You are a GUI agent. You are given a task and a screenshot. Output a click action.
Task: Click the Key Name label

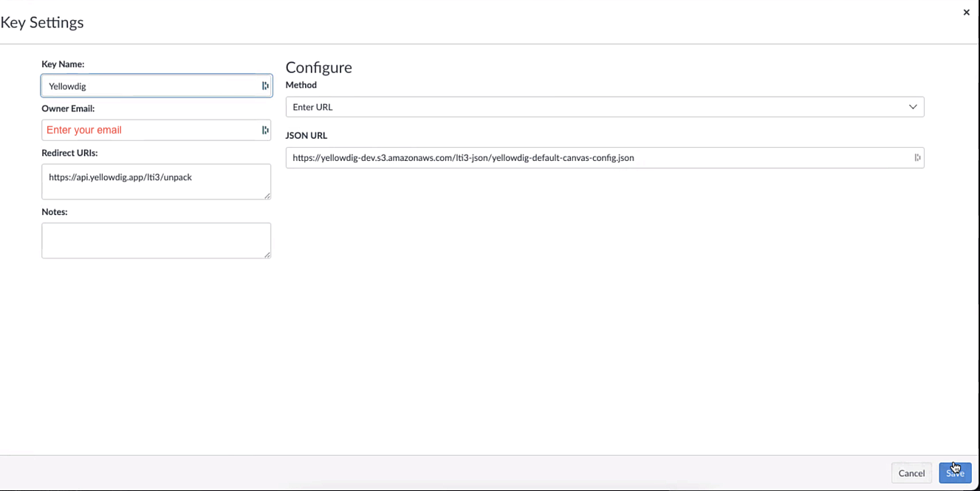pyautogui.click(x=63, y=64)
